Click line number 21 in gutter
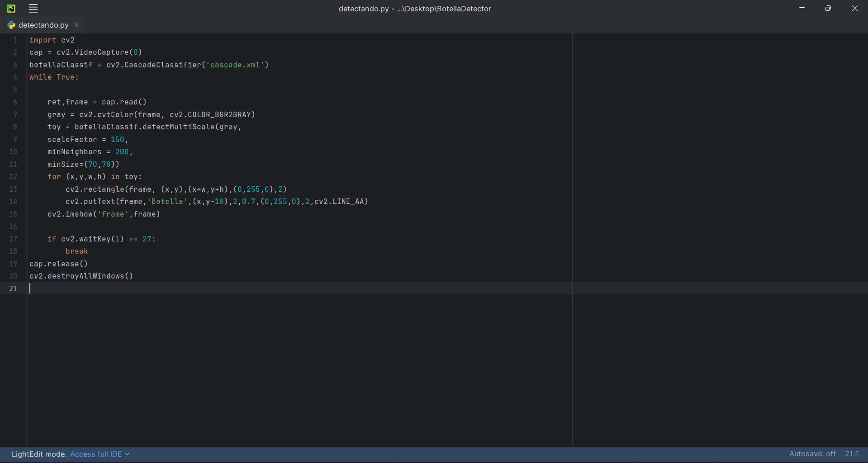This screenshot has width=868, height=463. [13, 288]
